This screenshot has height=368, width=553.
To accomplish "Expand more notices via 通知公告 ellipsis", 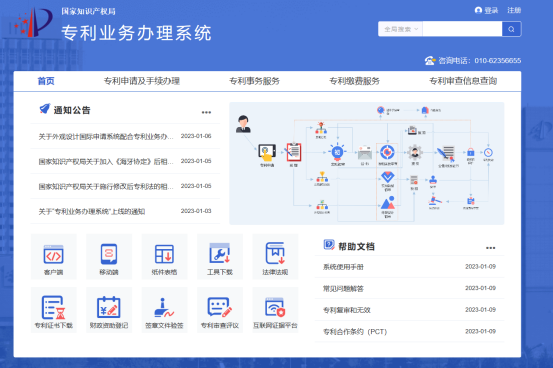I will [206, 113].
